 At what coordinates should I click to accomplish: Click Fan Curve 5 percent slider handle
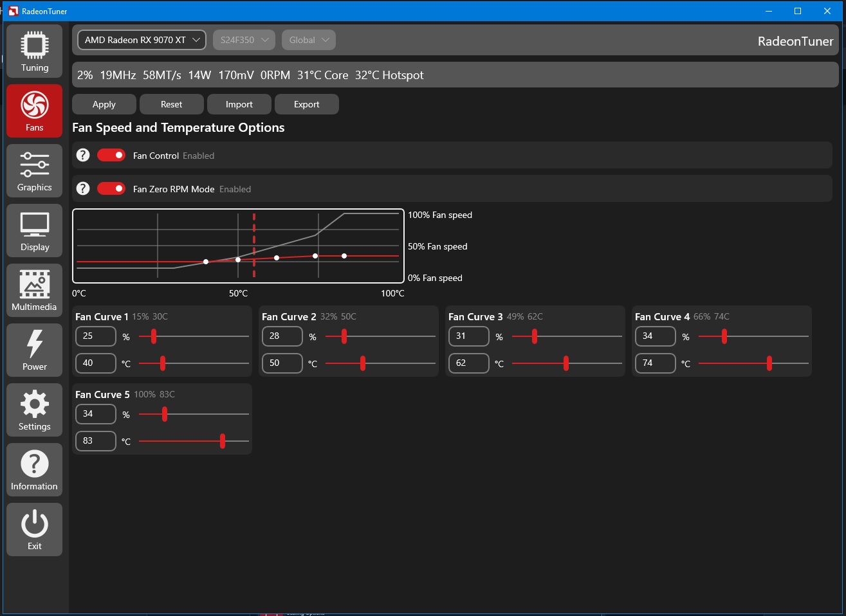[x=165, y=414]
